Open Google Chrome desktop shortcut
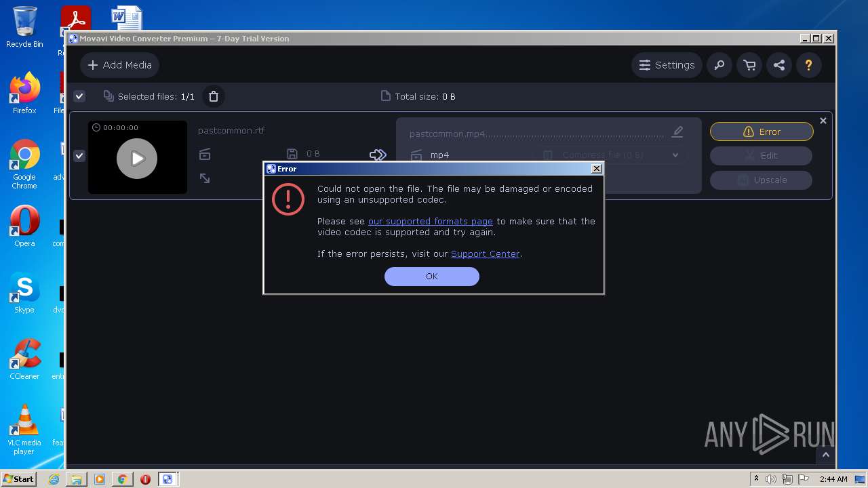The height and width of the screenshot is (488, 868). click(24, 164)
